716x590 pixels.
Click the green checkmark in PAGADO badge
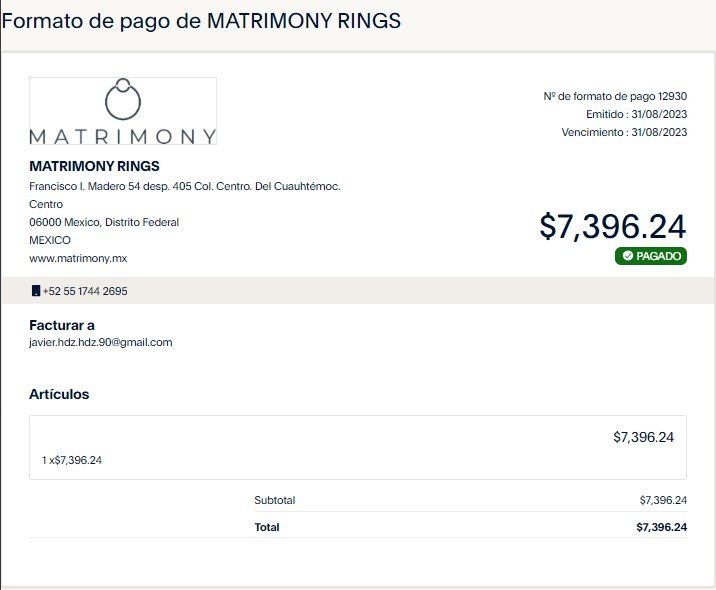click(628, 256)
